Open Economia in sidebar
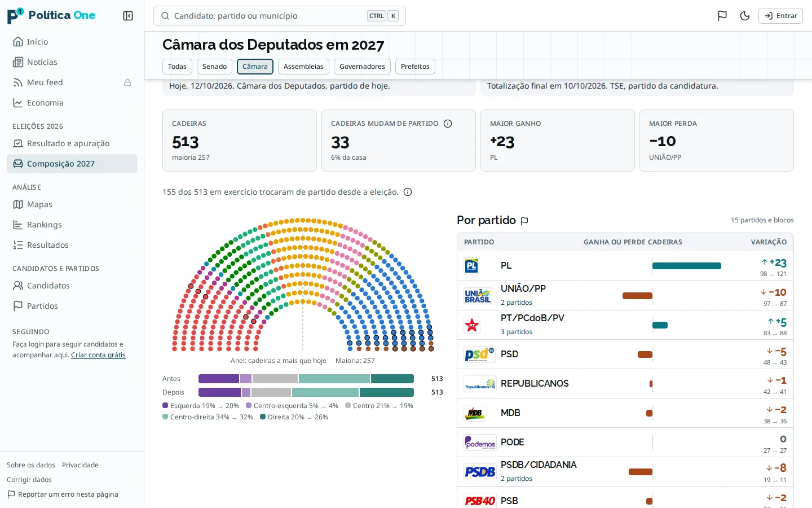 (x=72, y=103)
